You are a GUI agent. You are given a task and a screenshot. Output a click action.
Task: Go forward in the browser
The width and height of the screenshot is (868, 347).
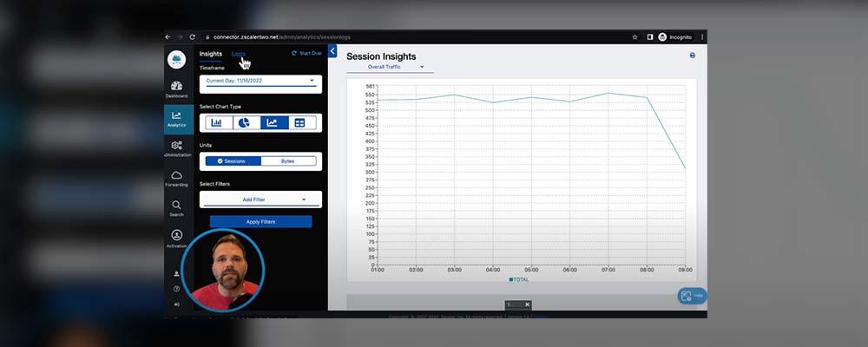pyautogui.click(x=180, y=37)
